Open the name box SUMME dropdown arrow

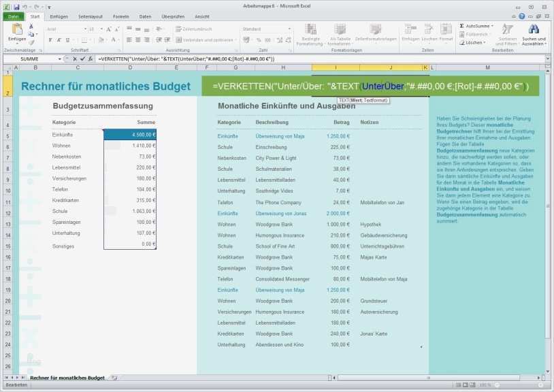click(60, 59)
